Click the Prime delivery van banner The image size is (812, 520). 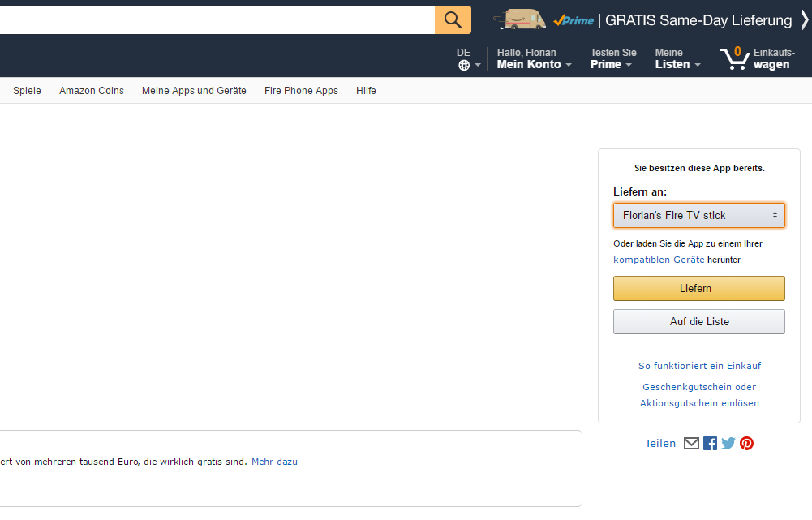point(642,20)
